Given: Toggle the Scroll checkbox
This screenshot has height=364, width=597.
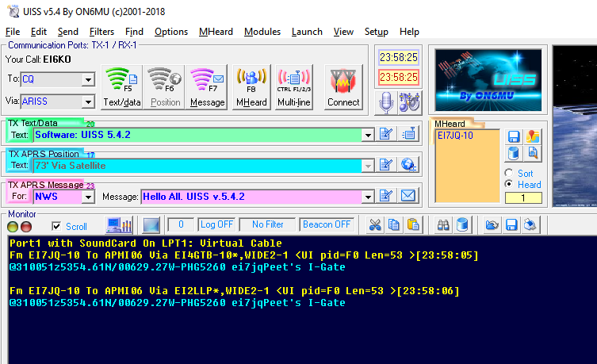Looking at the screenshot, I should pyautogui.click(x=56, y=226).
